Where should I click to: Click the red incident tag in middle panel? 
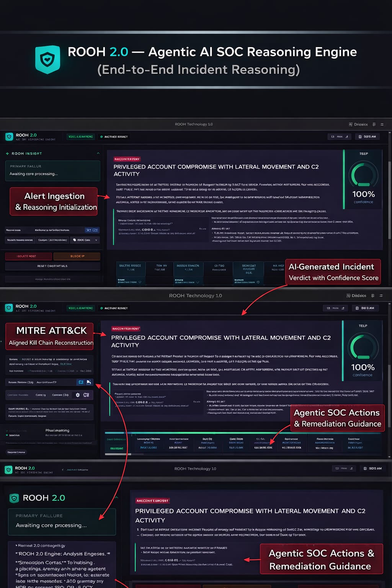coord(126,329)
